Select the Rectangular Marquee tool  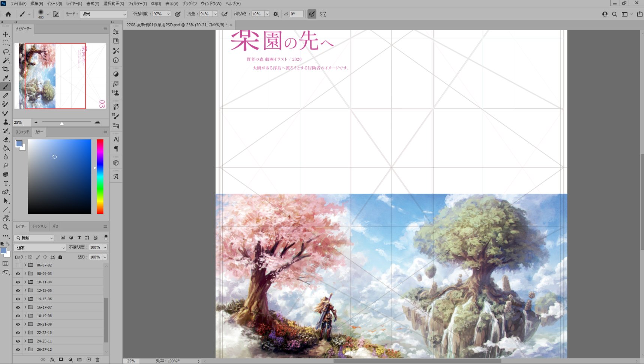point(6,43)
